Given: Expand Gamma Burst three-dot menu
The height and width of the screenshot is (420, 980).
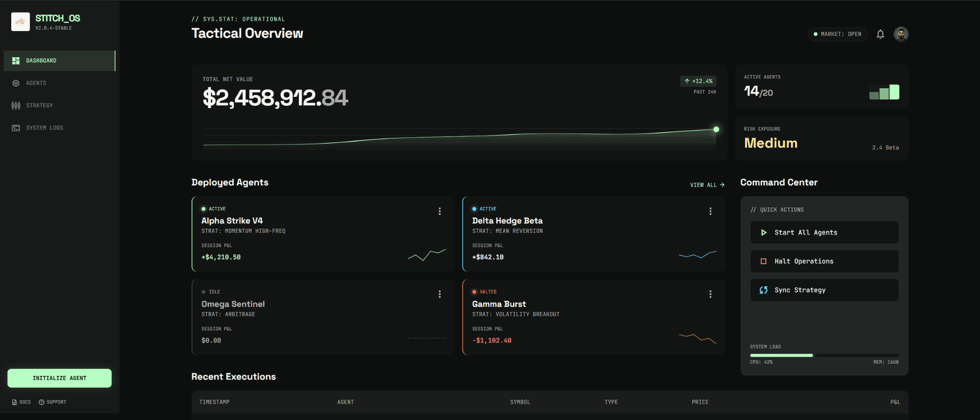Looking at the screenshot, I should 710,294.
